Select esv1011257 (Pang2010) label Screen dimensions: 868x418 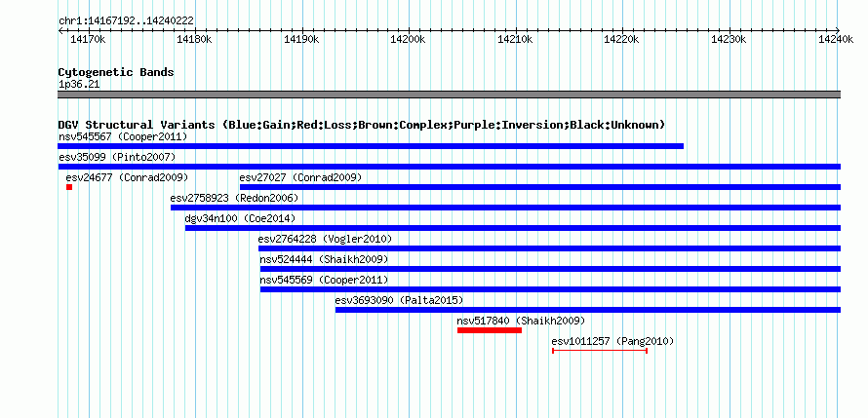[x=612, y=341]
